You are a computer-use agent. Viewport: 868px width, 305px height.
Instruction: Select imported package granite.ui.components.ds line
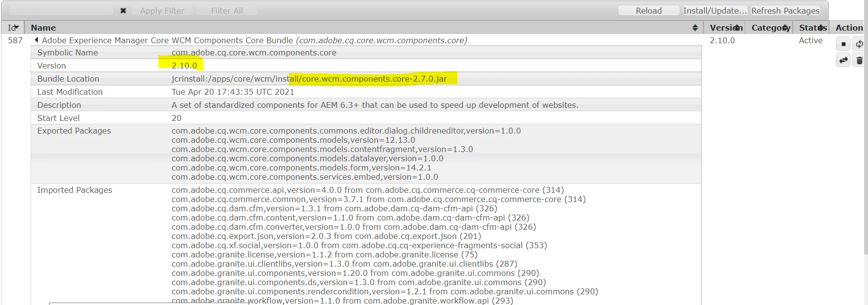point(358,282)
